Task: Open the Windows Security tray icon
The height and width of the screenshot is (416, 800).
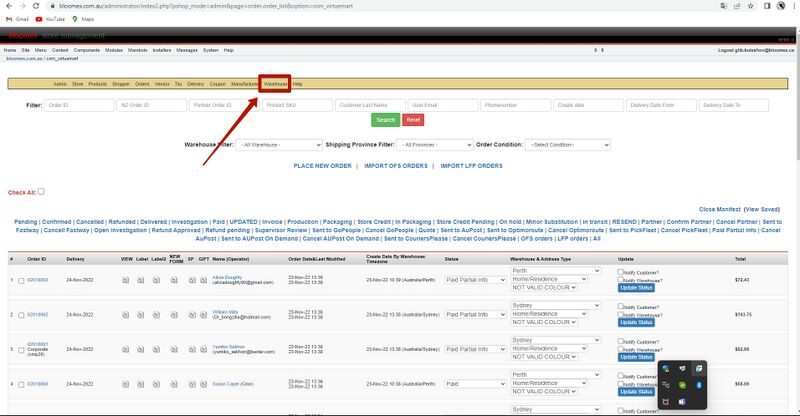Action: pyautogui.click(x=666, y=368)
